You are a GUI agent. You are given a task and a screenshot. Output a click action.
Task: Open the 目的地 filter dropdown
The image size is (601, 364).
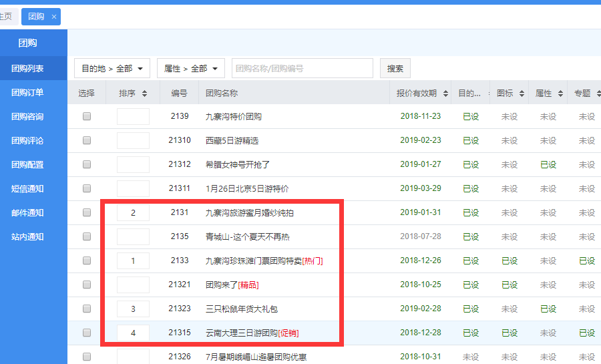click(x=112, y=68)
